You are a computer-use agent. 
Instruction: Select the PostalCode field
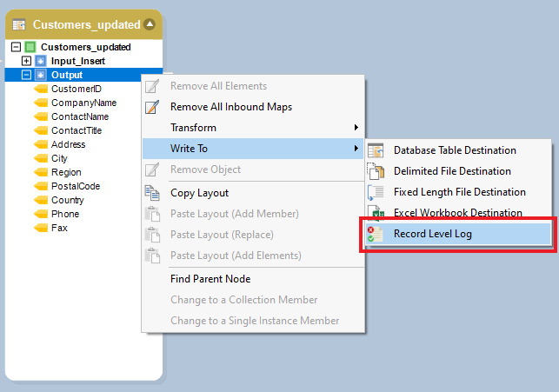tap(75, 186)
